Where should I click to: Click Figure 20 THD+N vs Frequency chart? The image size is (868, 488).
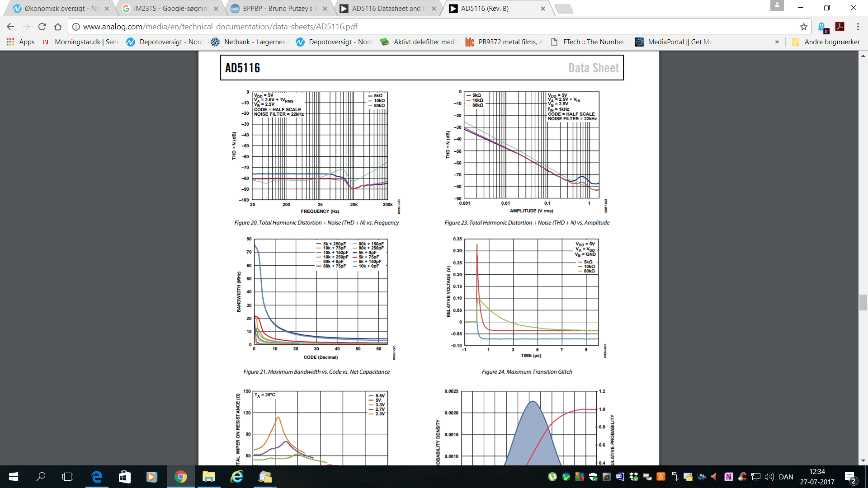click(x=316, y=152)
